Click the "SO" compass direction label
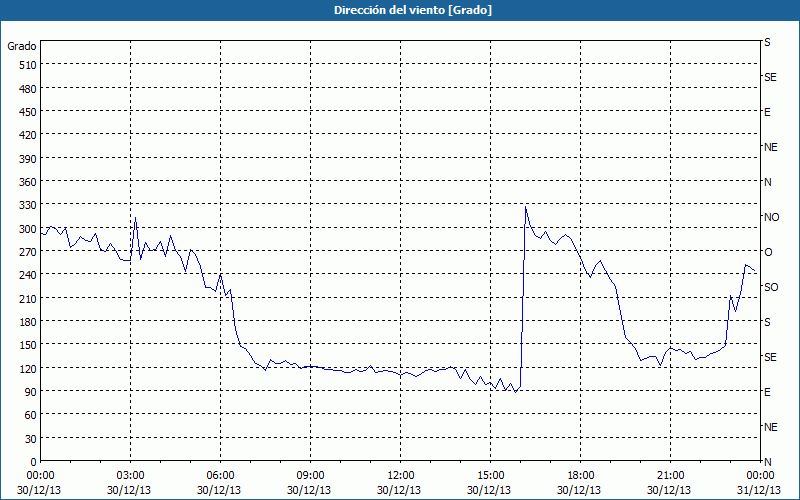800x500 pixels. pyautogui.click(x=771, y=288)
